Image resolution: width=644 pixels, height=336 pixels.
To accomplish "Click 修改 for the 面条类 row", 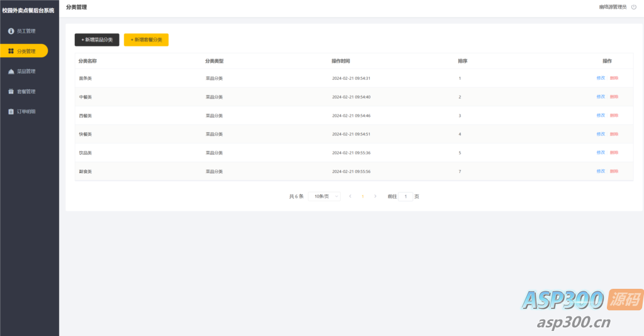I will pyautogui.click(x=601, y=78).
